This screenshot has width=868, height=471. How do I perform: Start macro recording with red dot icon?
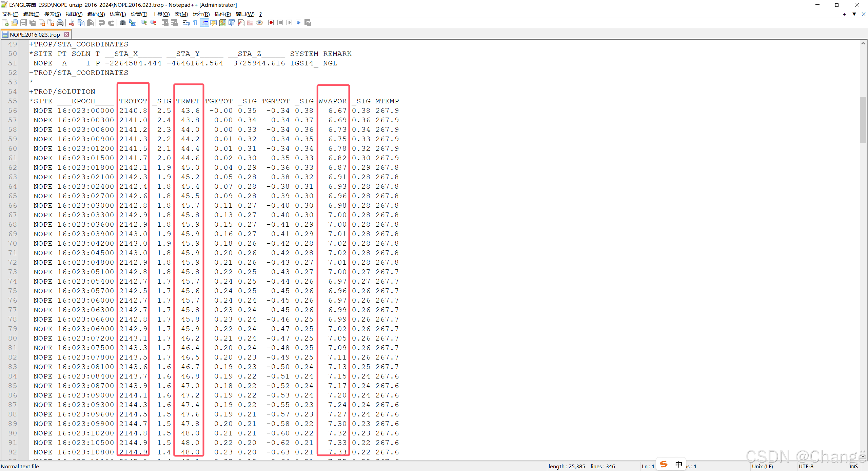tap(271, 23)
